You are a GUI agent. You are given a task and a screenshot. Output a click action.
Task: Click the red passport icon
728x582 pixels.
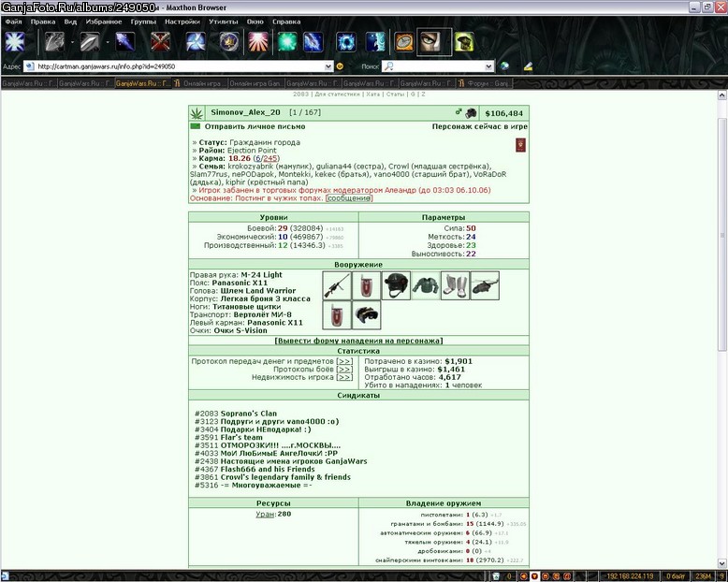click(520, 145)
